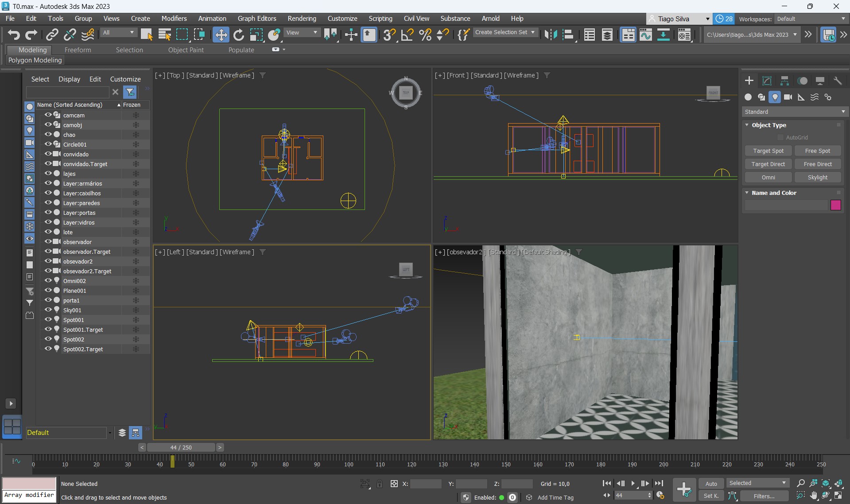Select the Select and Rotate tool

[239, 35]
